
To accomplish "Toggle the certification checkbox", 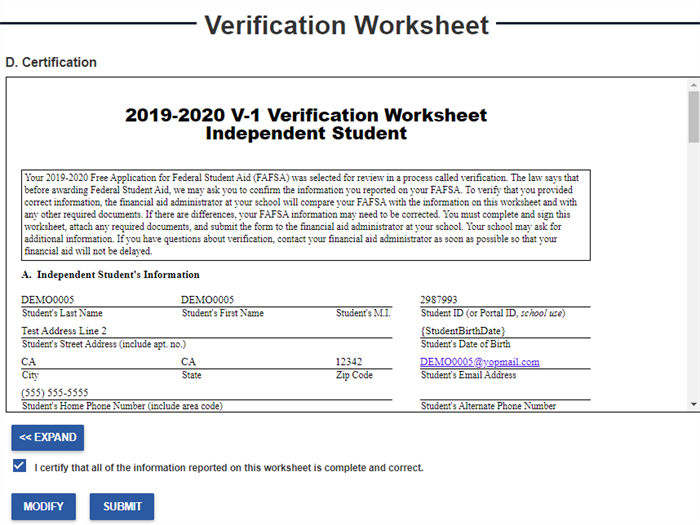I will tap(20, 467).
